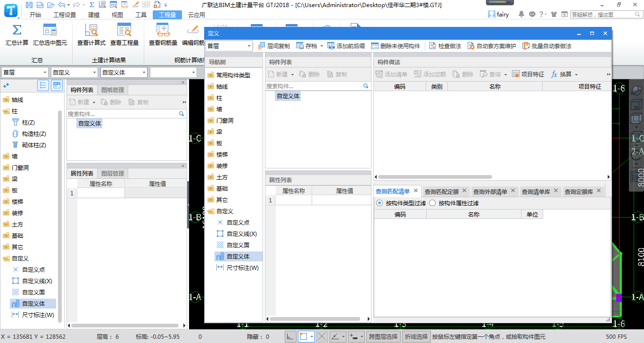Click the 构件做法 horizontal scrollbar
The width and height of the screenshot is (644, 343).
coord(434,177)
